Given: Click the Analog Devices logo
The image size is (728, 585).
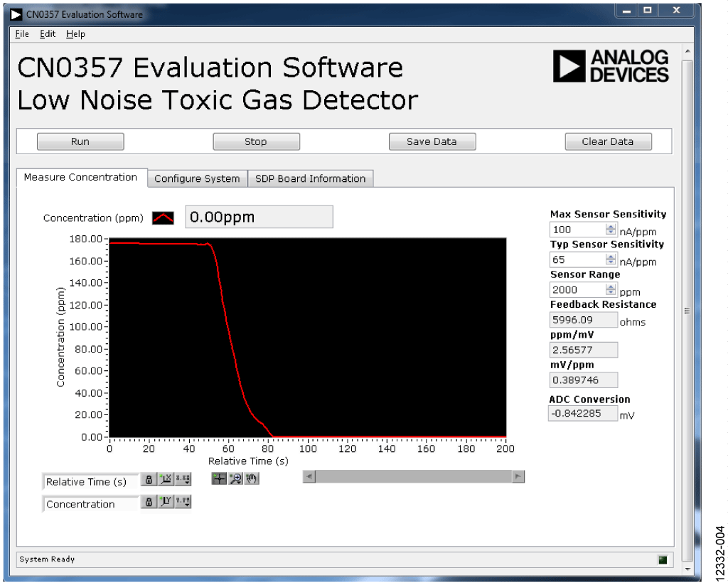Looking at the screenshot, I should coord(611,66).
